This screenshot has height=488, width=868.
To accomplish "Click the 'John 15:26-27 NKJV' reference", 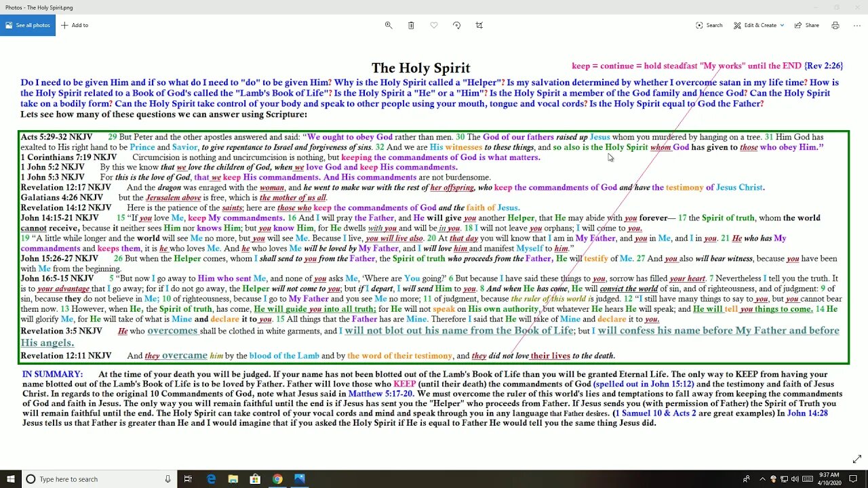I will (x=59, y=259).
